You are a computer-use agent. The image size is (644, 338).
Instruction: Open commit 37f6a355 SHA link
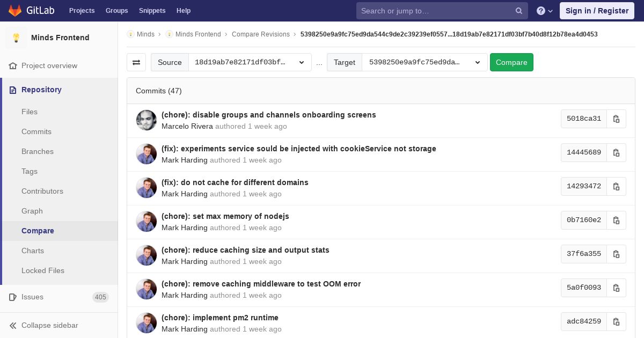coord(584,254)
